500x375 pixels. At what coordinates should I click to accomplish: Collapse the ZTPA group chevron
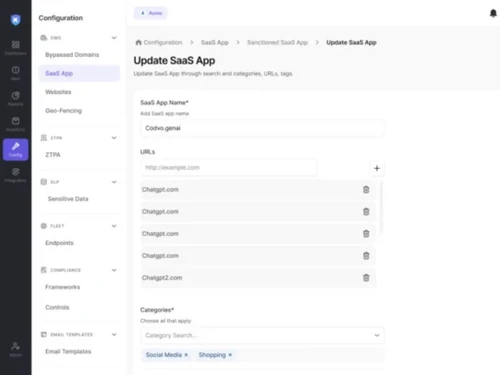[114, 138]
